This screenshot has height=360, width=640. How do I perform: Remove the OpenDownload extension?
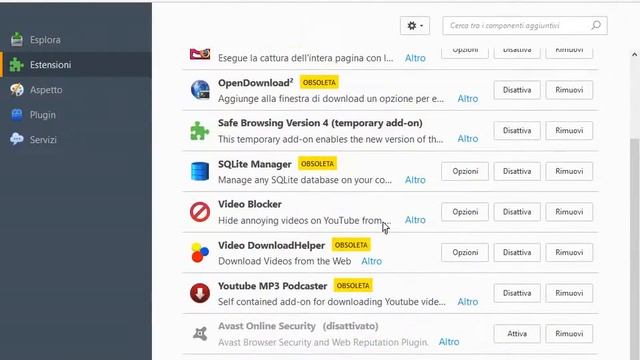pyautogui.click(x=569, y=90)
